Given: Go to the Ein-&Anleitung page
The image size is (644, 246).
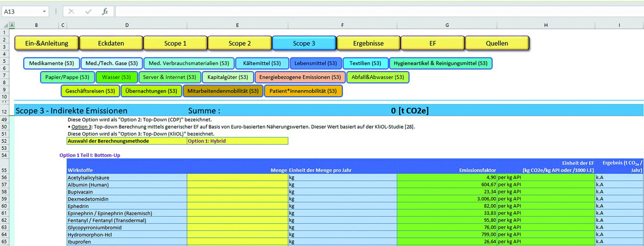Looking at the screenshot, I should pyautogui.click(x=47, y=43).
